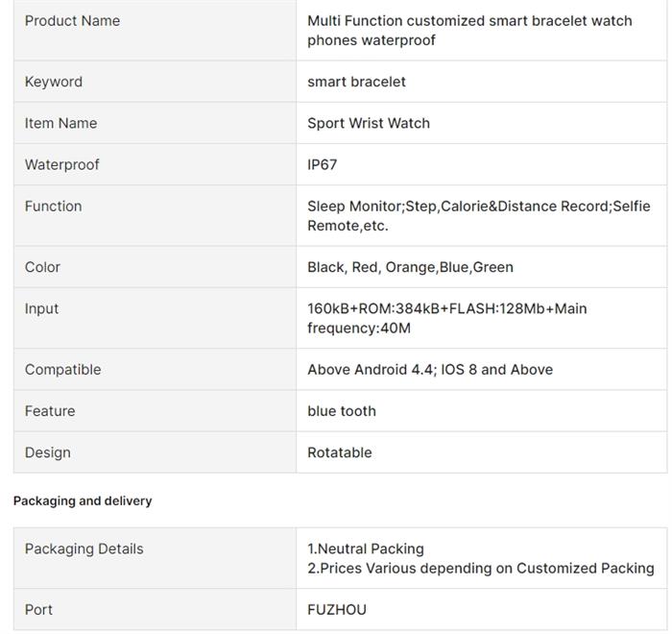Click the 'Sport Wrist Watch' item name value

click(369, 123)
